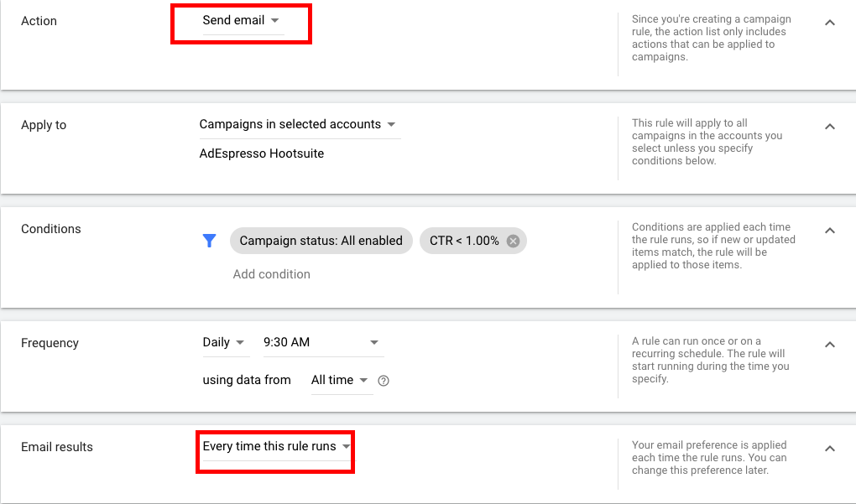
Task: Click help text about recurring schedule
Action: pyautogui.click(x=710, y=360)
